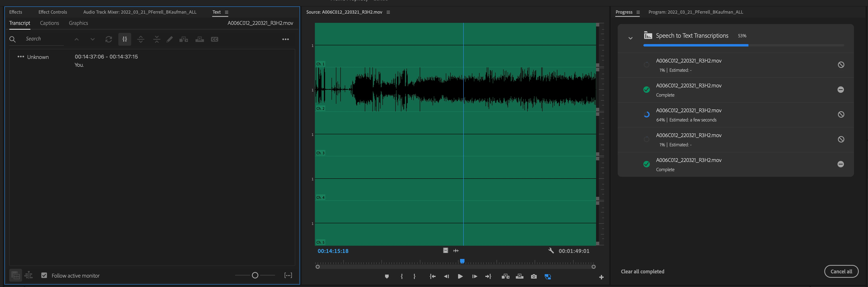Click the Add Marker icon below source monitor

pos(387,277)
